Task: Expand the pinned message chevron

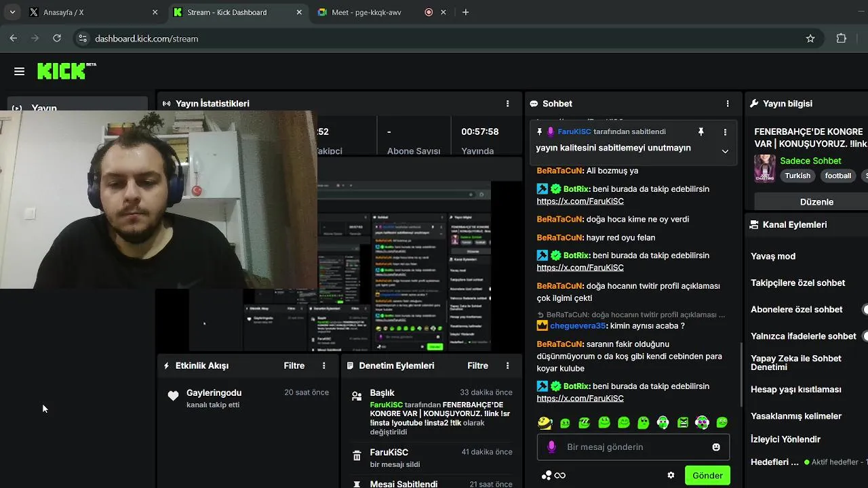Action: click(725, 151)
